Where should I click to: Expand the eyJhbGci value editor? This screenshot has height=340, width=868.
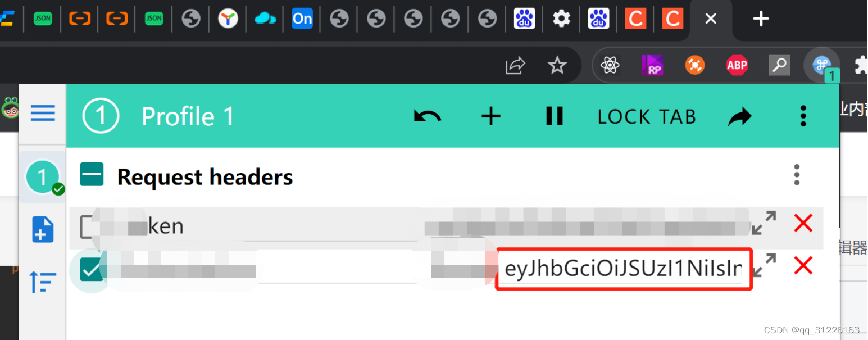[x=764, y=265]
